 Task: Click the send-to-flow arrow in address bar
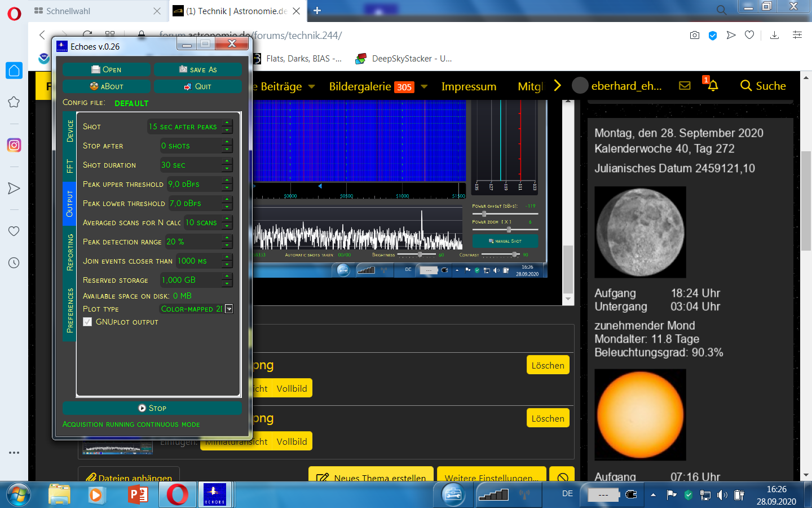coord(731,35)
